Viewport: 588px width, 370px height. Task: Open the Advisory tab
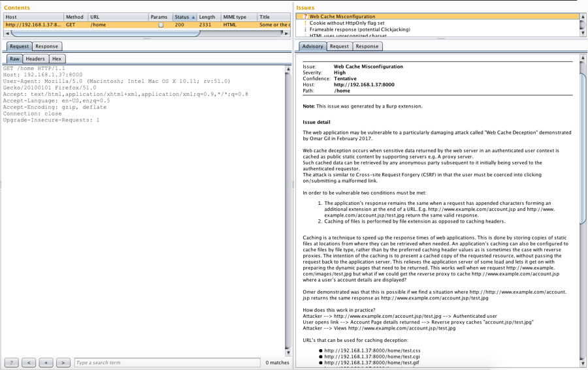coord(312,46)
